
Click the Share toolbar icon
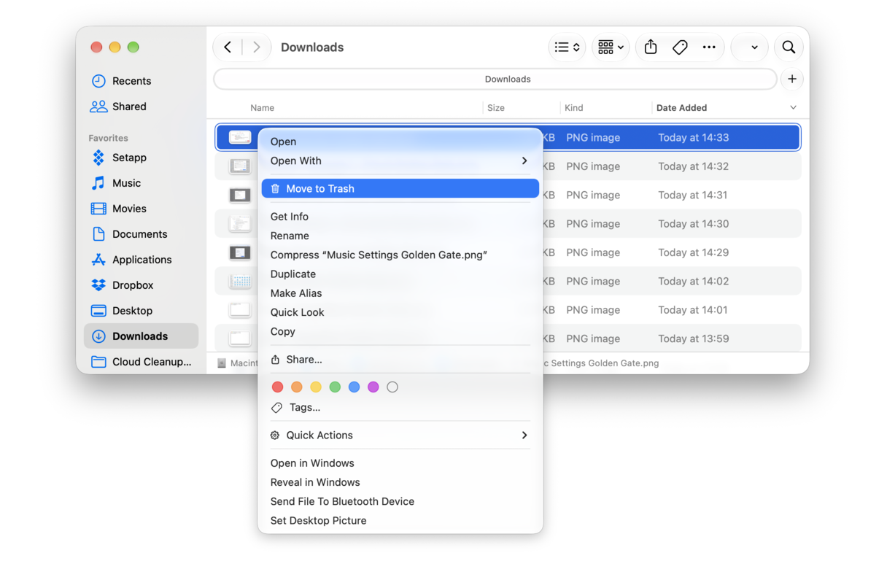pyautogui.click(x=651, y=47)
